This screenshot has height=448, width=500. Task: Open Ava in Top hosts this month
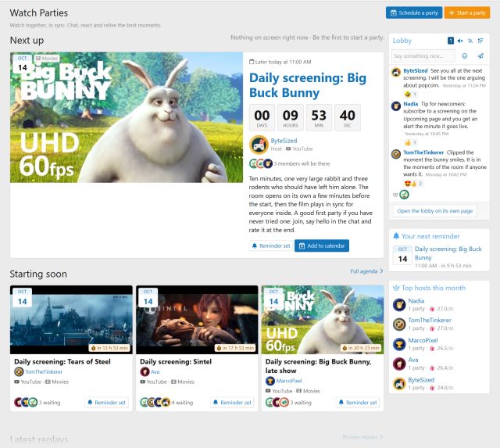point(413,360)
